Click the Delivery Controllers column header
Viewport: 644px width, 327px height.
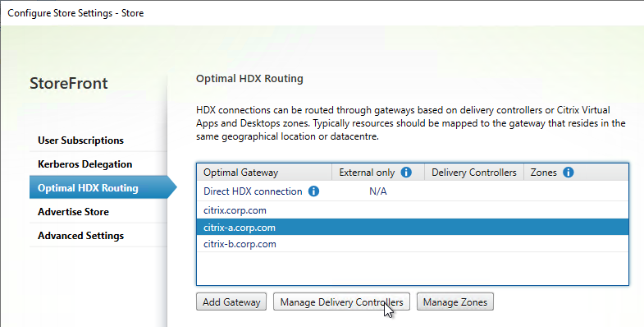(x=474, y=173)
